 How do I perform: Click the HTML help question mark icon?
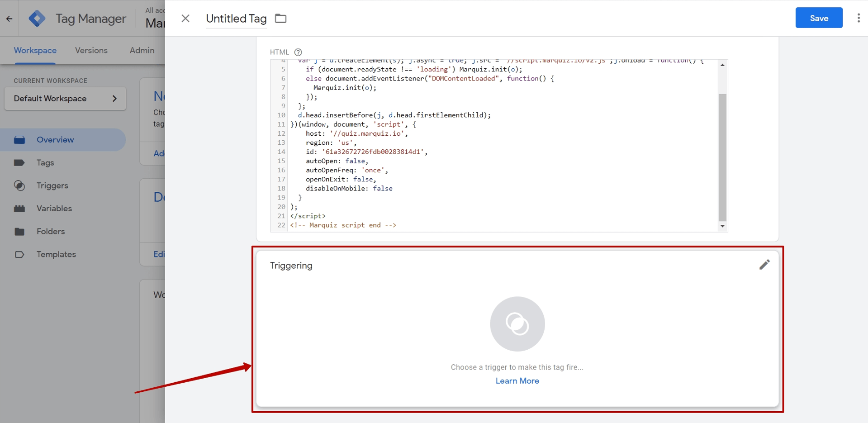pyautogui.click(x=298, y=52)
